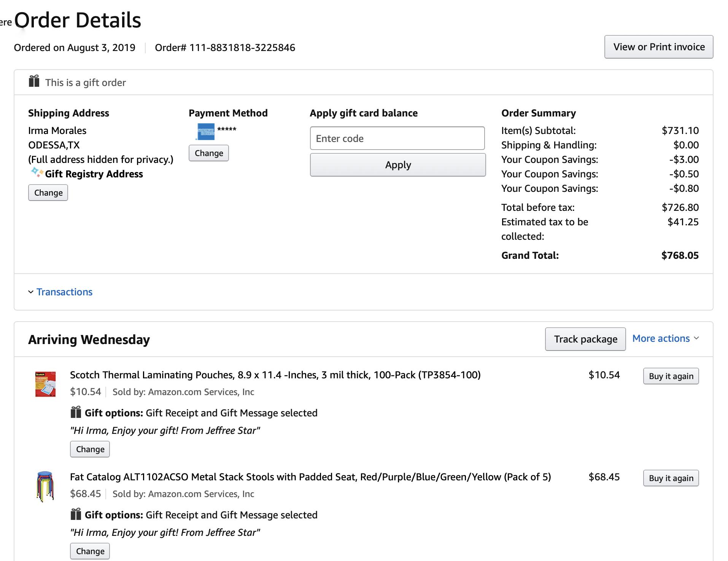The image size is (728, 561).
Task: Change gift options for Metal Stack Stools
Action: 90,551
